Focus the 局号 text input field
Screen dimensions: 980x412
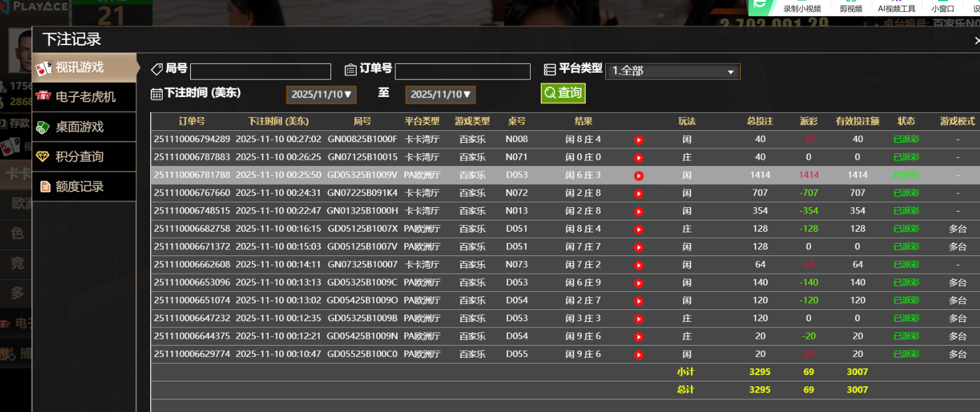pyautogui.click(x=260, y=71)
